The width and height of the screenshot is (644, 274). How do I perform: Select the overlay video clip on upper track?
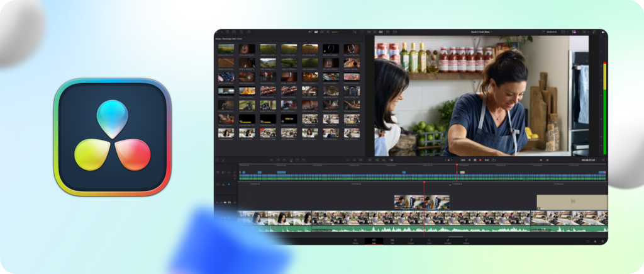[x=422, y=202]
